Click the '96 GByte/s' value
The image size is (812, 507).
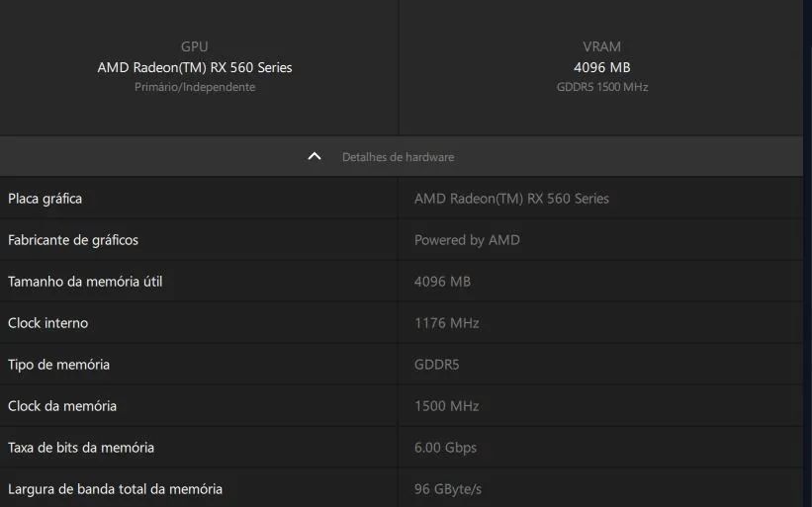pos(448,489)
